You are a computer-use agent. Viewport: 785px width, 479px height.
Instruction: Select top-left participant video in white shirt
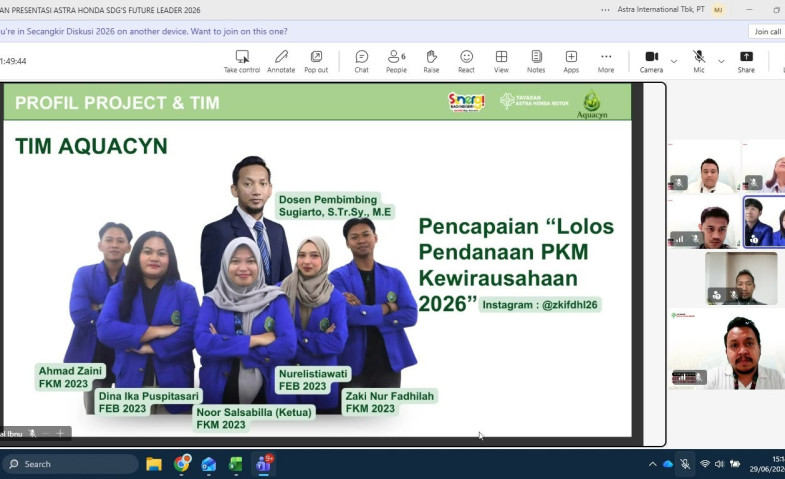pos(704,167)
